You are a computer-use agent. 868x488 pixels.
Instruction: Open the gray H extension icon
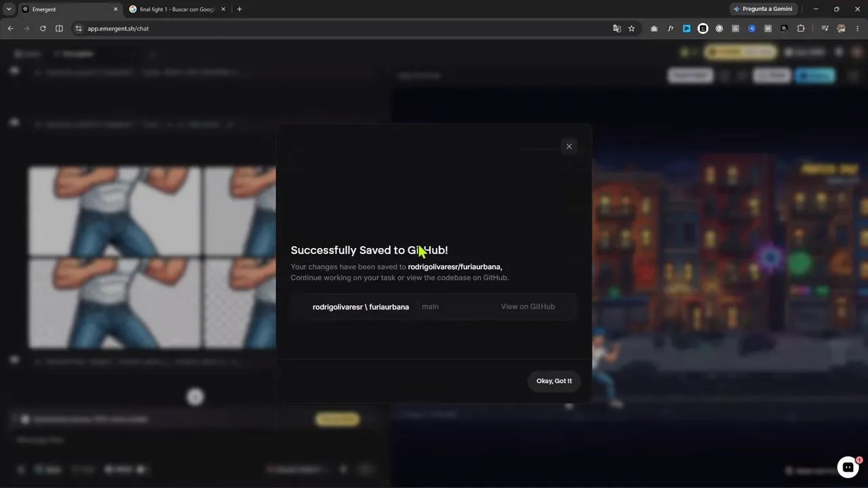[x=768, y=28]
